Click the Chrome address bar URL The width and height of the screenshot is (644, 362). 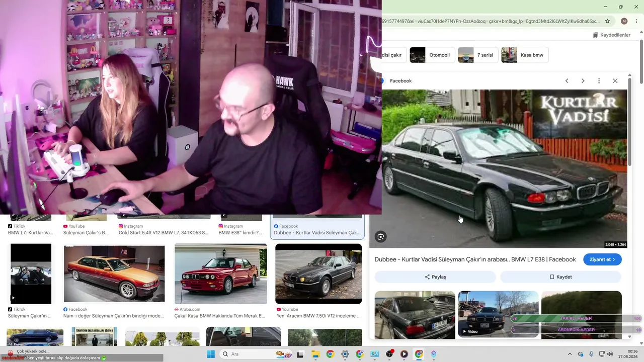click(x=491, y=21)
